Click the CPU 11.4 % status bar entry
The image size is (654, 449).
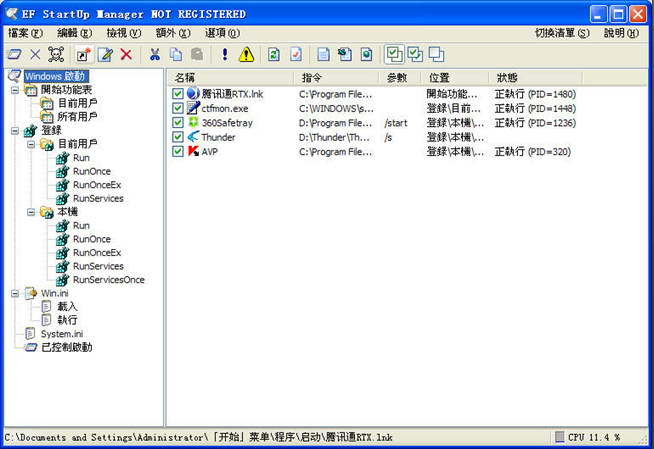tap(594, 437)
